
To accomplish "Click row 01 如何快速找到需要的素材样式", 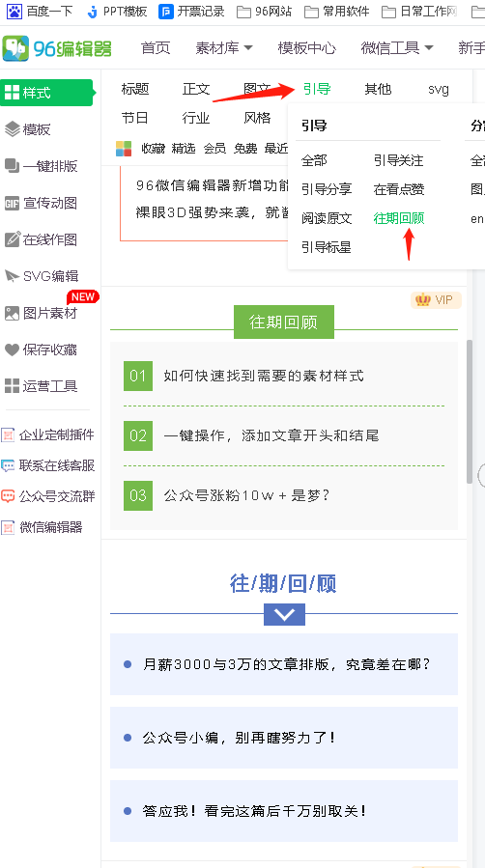I will (284, 376).
